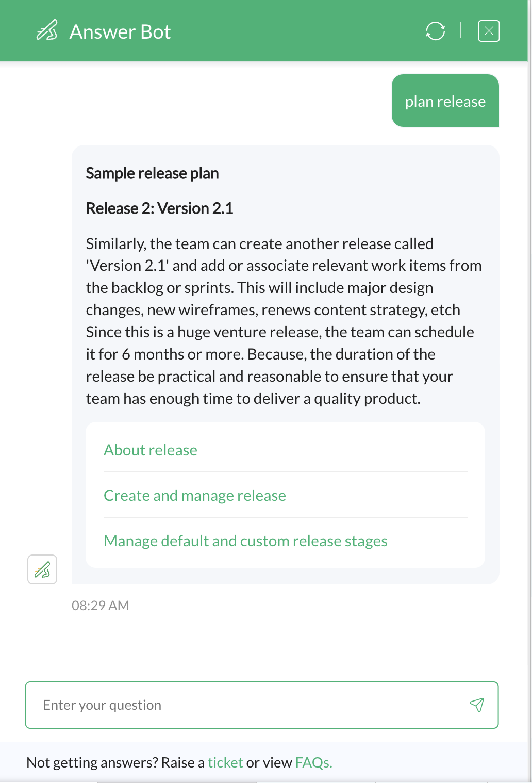Click the Answer Bot title text
The width and height of the screenshot is (532, 783).
coord(120,31)
